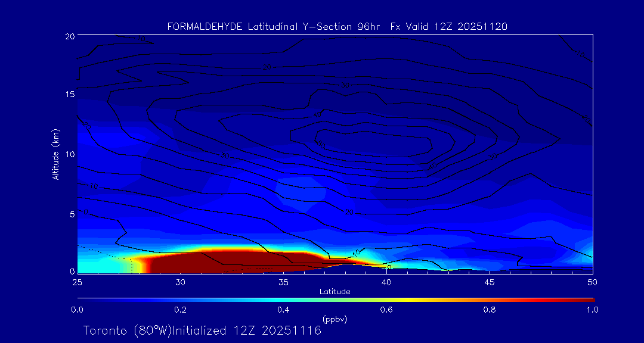644x343 pixels.
Task: Click the "Toronto (80°W)Initialized 12Z 20251116" footer text
Action: pos(203,330)
